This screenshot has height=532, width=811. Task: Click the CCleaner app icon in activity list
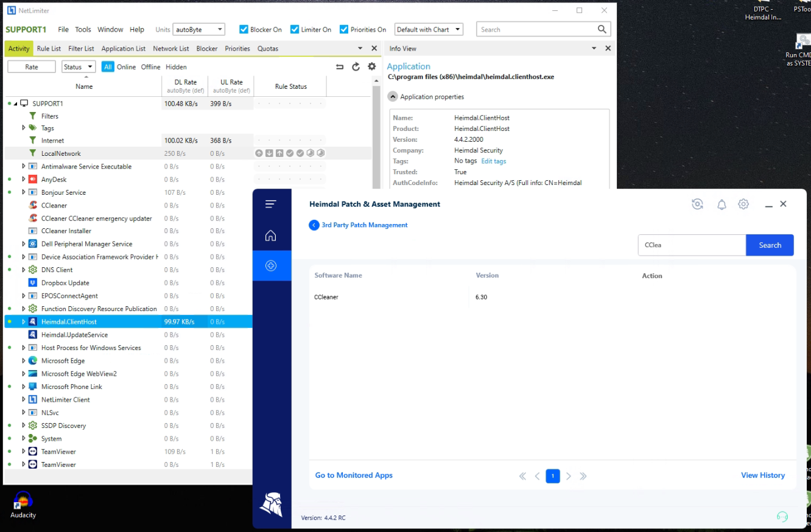point(33,205)
